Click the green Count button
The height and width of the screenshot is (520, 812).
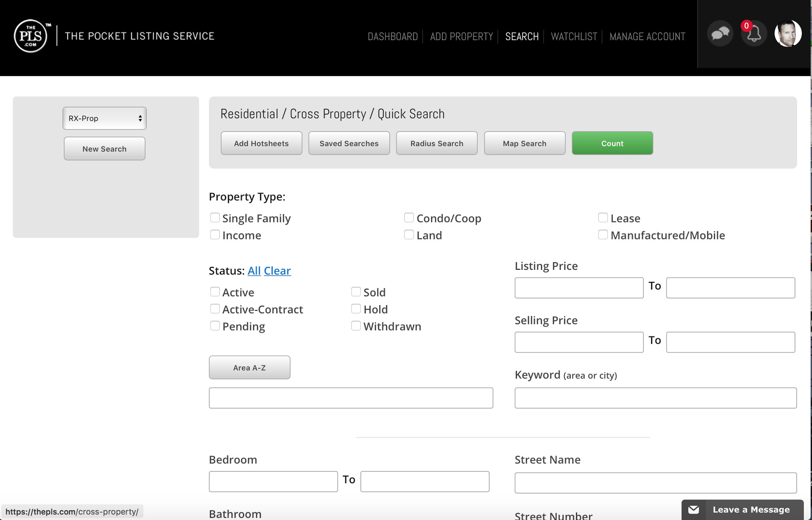(612, 143)
